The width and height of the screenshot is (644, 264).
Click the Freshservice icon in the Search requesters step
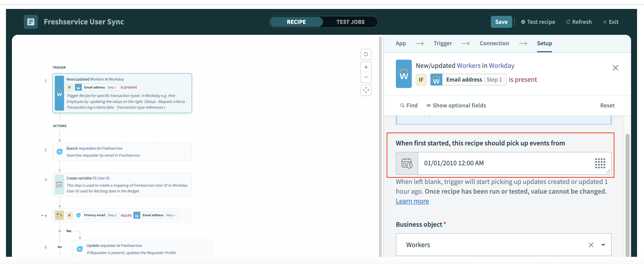tap(59, 151)
